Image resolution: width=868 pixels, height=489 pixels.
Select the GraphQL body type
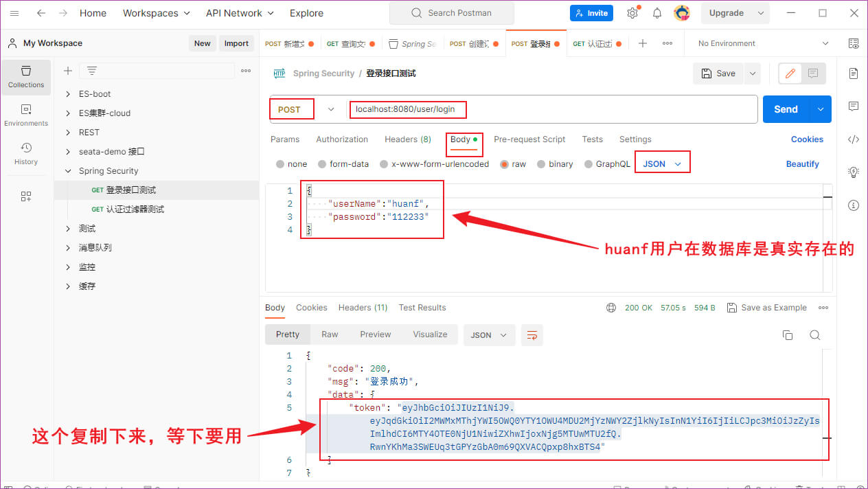pos(589,164)
